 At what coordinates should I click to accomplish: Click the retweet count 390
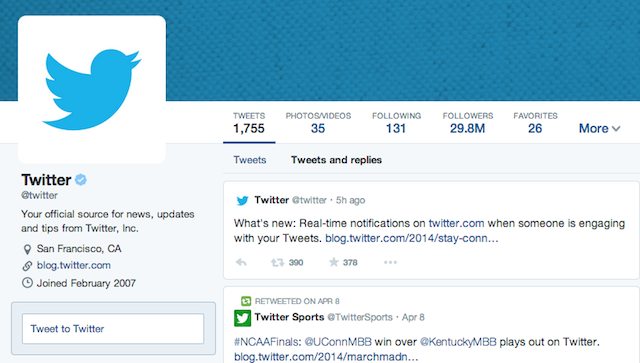[296, 263]
